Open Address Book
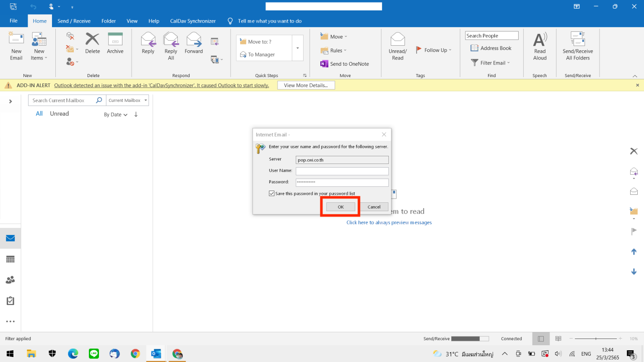644x362 pixels. [491, 48]
